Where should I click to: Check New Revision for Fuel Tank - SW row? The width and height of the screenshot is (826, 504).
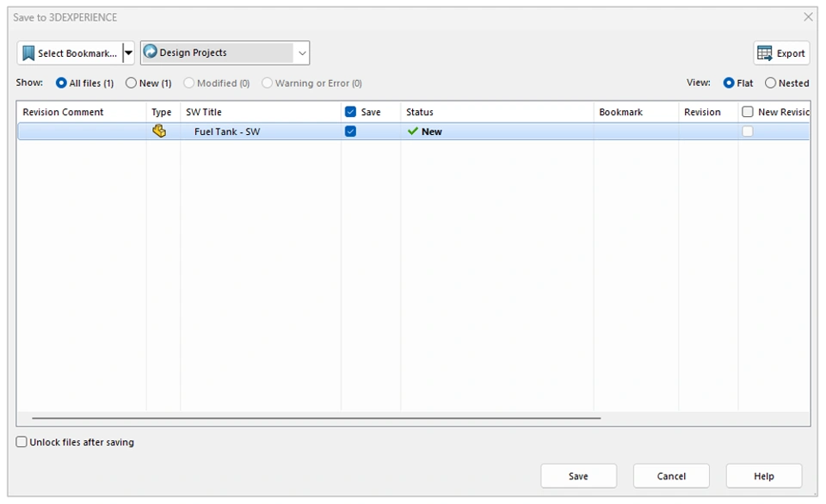pos(747,131)
